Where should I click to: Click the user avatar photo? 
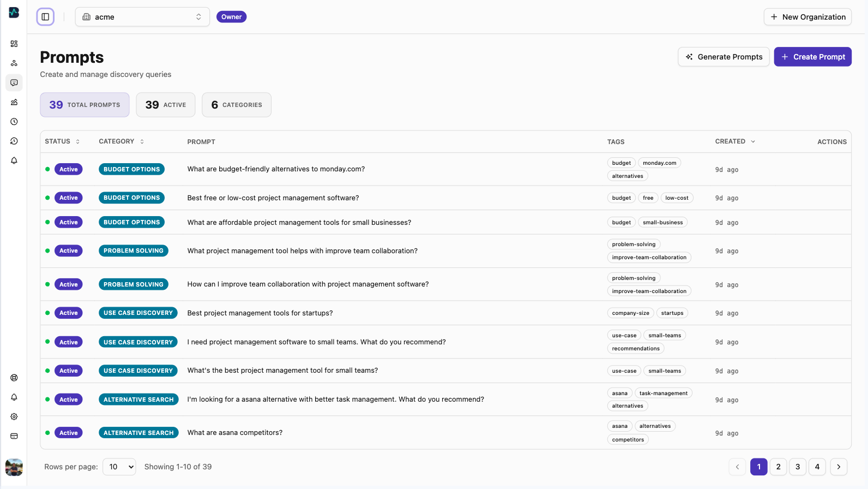pyautogui.click(x=14, y=467)
